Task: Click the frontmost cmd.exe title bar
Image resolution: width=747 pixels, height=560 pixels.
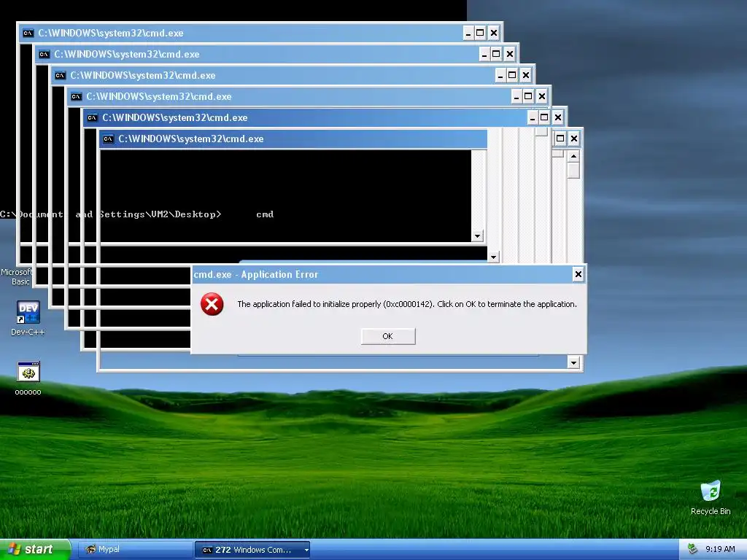Action: [293, 139]
